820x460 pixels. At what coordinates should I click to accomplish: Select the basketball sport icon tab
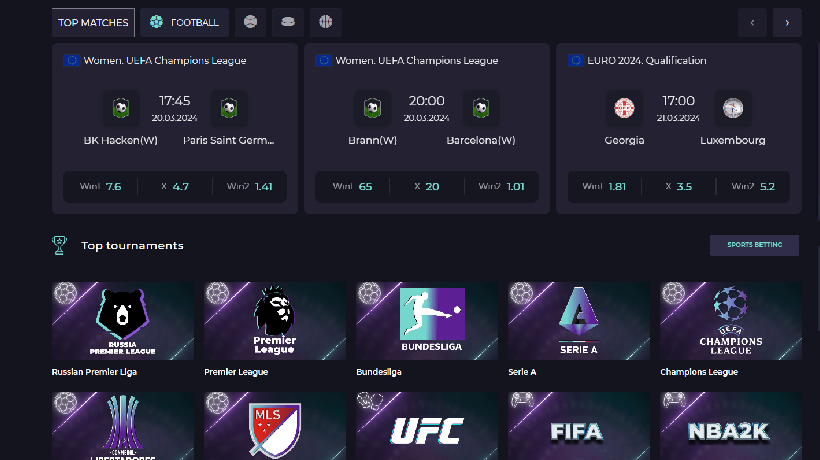pyautogui.click(x=326, y=22)
